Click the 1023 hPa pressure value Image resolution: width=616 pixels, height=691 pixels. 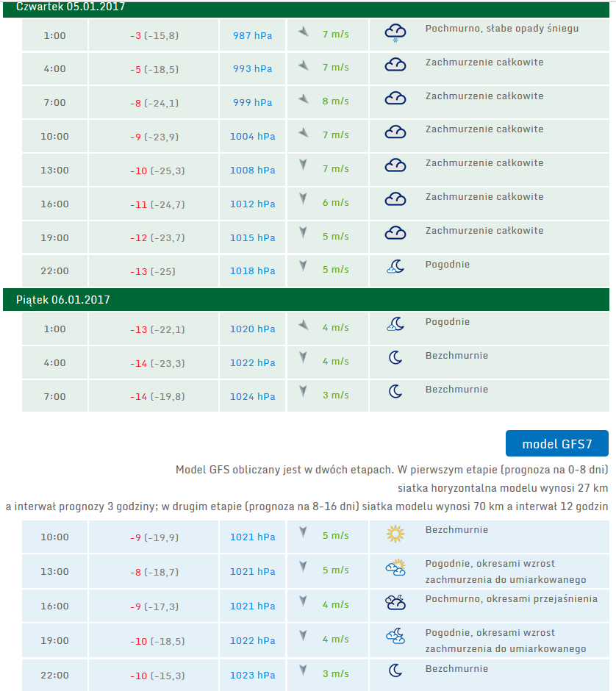[252, 675]
